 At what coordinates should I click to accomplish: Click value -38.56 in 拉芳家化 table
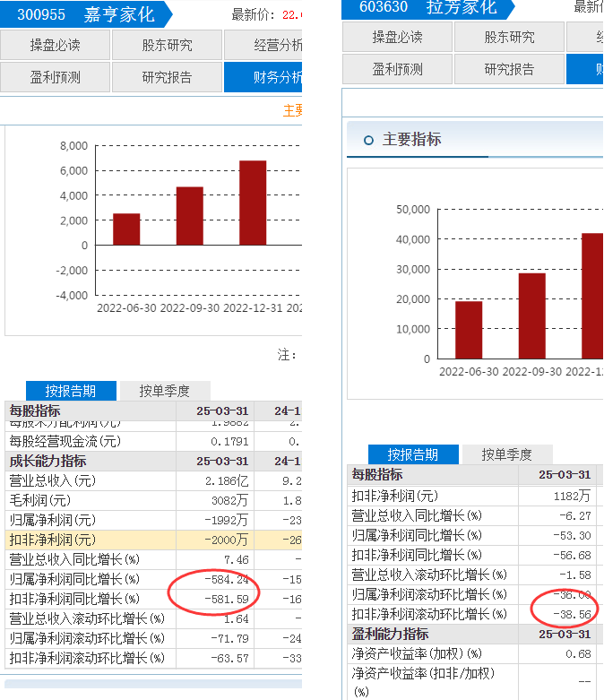click(572, 615)
